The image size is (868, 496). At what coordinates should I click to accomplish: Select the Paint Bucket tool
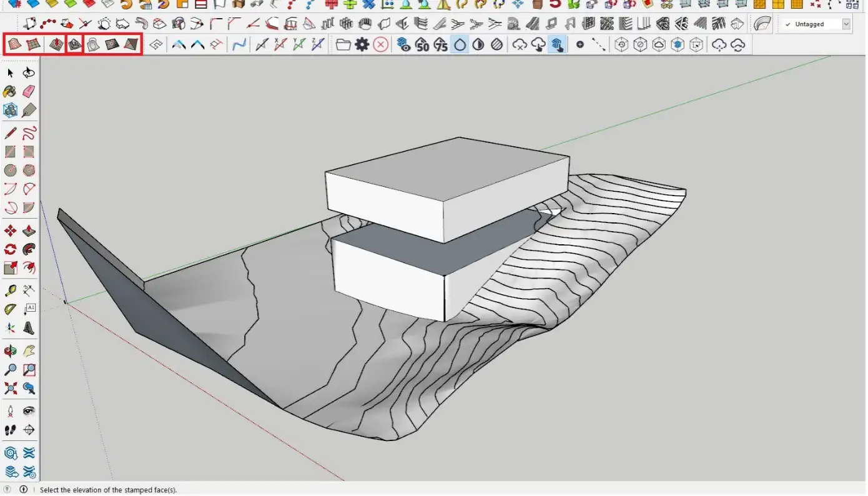pos(9,91)
